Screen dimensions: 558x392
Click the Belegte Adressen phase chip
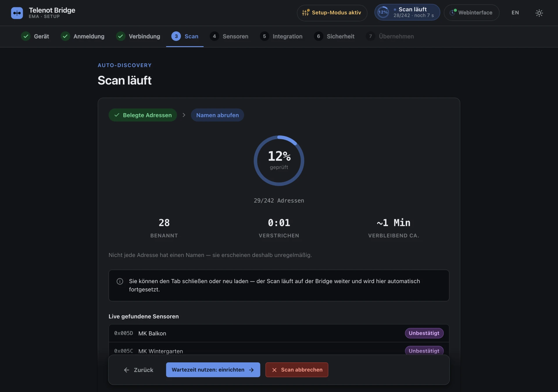(143, 115)
